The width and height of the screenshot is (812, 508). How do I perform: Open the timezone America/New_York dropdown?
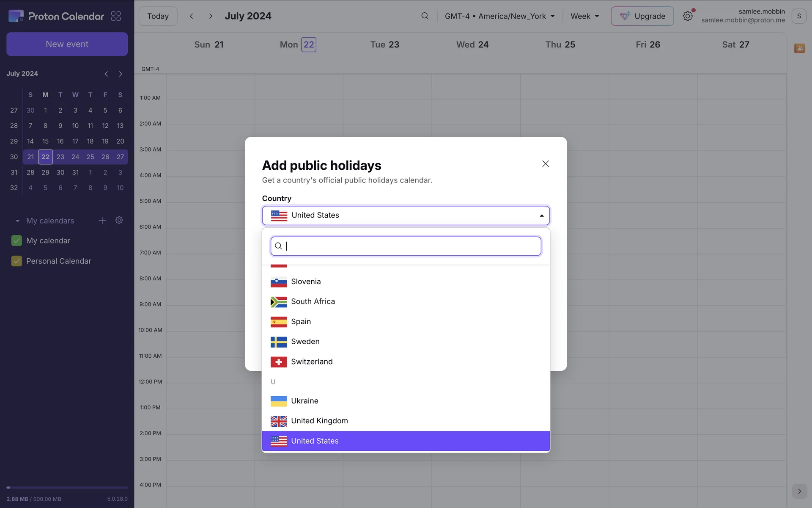click(x=499, y=16)
